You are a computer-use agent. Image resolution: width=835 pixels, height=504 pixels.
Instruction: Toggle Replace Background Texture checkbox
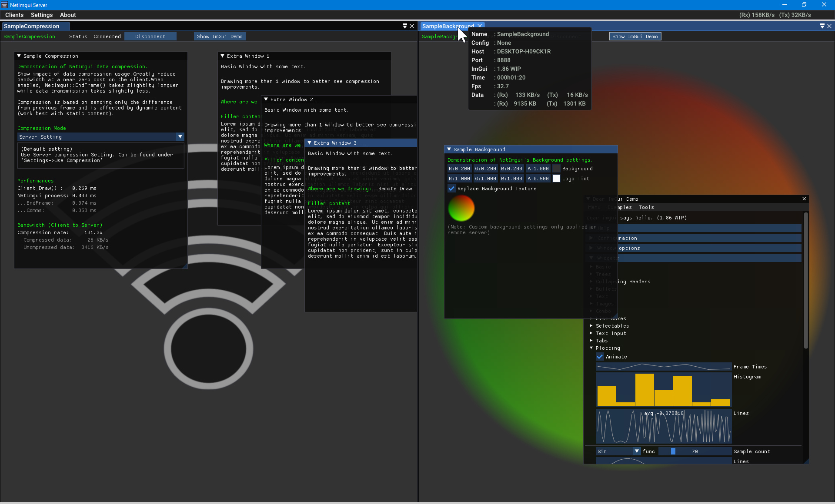452,189
